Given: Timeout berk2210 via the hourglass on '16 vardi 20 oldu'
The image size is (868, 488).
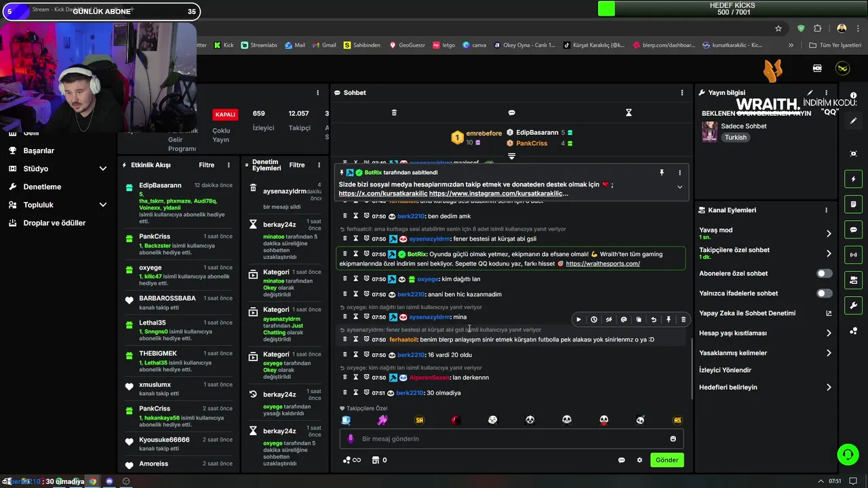Looking at the screenshot, I should click(356, 354).
